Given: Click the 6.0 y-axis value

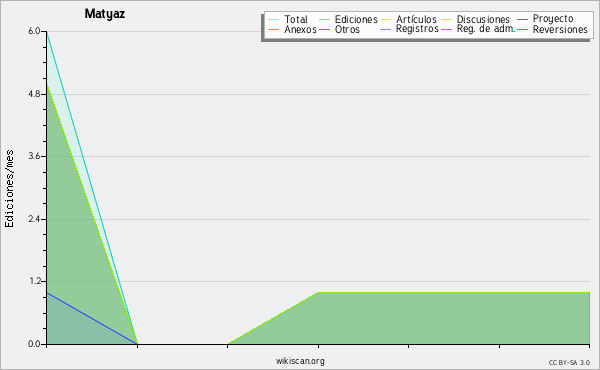Looking at the screenshot, I should 34,31.
